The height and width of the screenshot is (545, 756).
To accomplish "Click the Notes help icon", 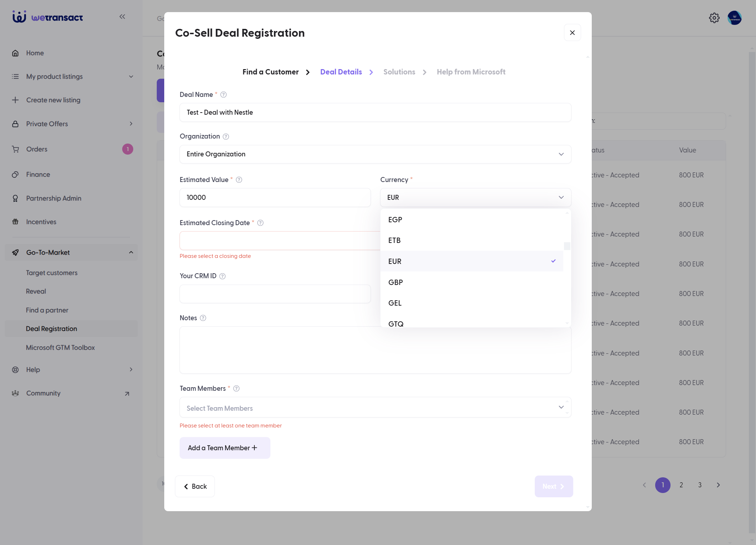I will [203, 318].
